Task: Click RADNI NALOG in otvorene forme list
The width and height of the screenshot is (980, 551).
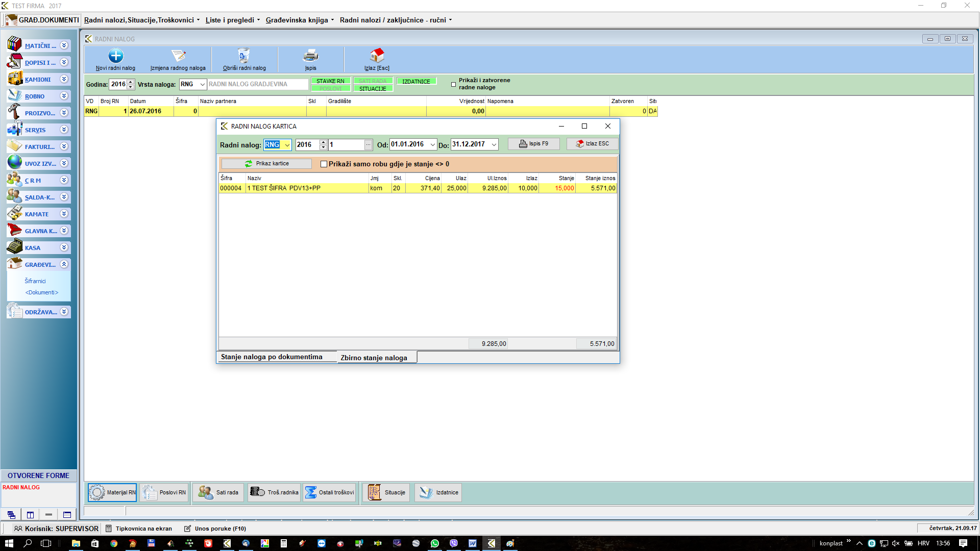Action: 21,487
